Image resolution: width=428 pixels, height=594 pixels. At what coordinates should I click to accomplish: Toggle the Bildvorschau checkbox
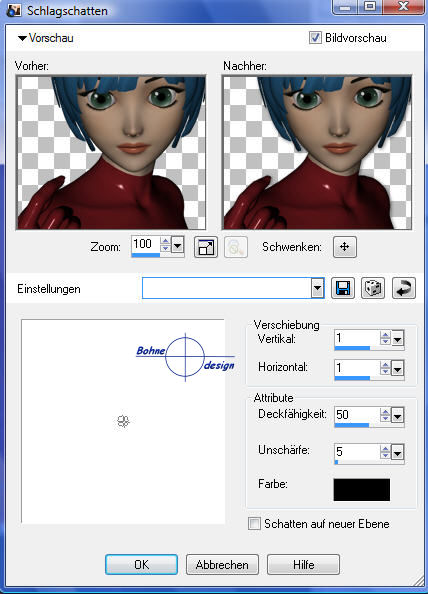[x=315, y=38]
